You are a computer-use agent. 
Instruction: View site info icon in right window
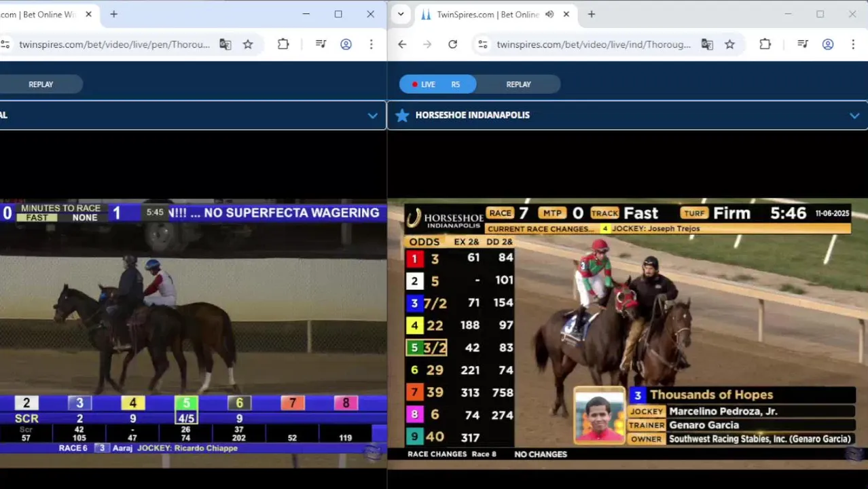pos(482,44)
